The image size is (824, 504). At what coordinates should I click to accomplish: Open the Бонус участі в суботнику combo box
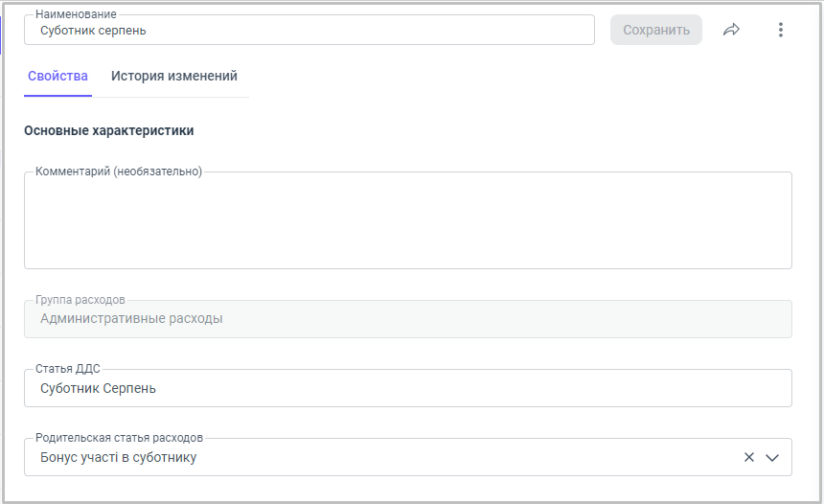[383, 458]
